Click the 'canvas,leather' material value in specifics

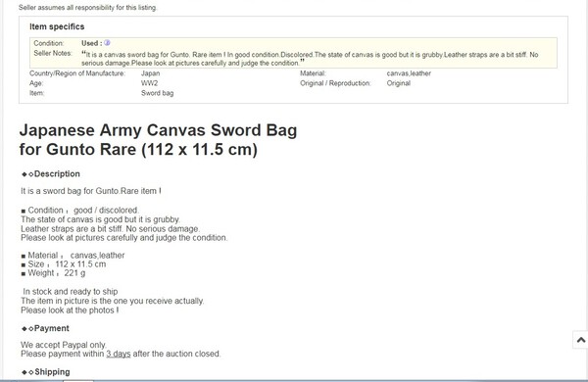tap(409, 73)
